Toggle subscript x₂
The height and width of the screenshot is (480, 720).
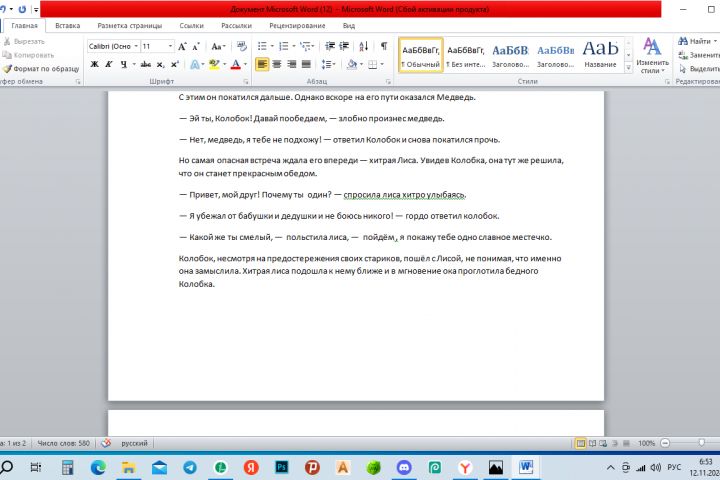click(x=160, y=64)
